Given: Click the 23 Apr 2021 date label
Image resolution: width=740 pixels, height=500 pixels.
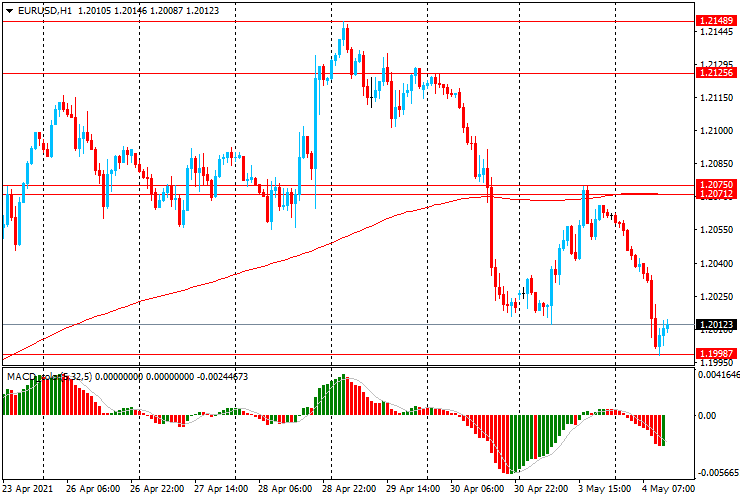Looking at the screenshot, I should (x=24, y=490).
